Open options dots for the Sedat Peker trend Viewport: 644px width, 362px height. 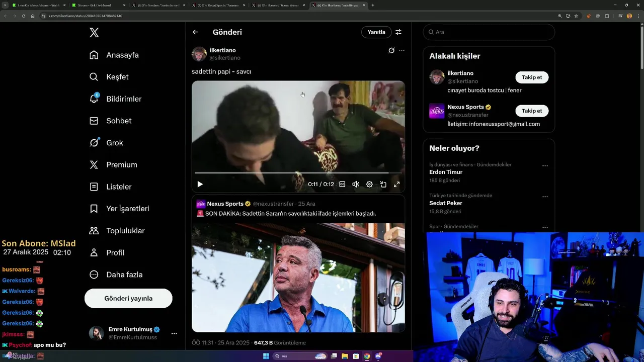(545, 197)
